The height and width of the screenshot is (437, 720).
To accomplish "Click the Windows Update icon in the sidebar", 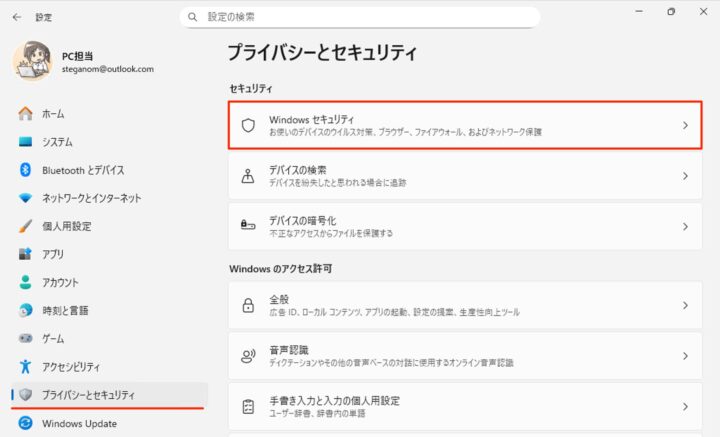I will click(26, 423).
